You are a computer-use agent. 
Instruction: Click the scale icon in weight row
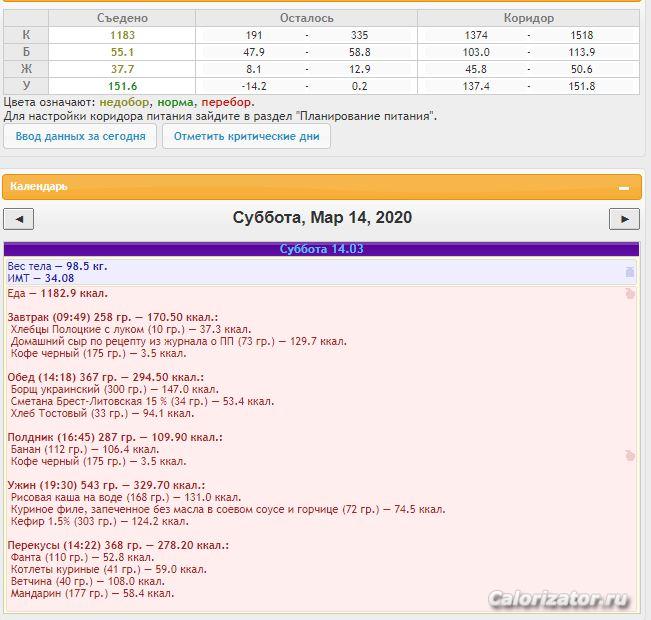point(629,272)
